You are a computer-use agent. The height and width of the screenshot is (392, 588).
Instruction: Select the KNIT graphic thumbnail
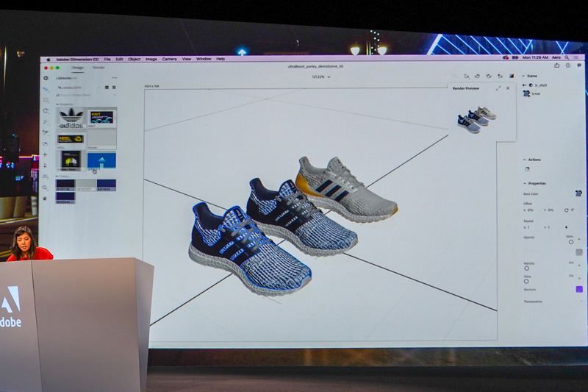click(x=101, y=117)
